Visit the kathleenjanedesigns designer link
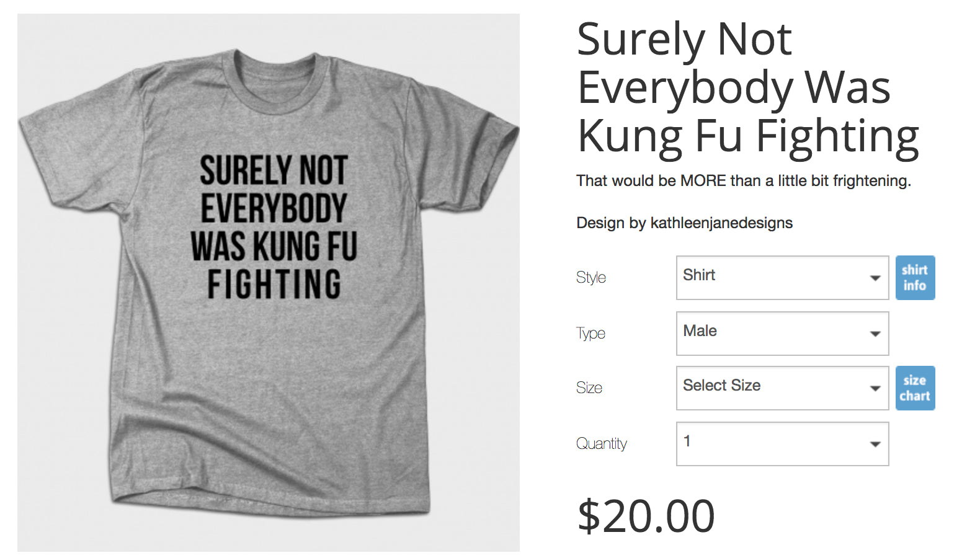 pos(721,223)
